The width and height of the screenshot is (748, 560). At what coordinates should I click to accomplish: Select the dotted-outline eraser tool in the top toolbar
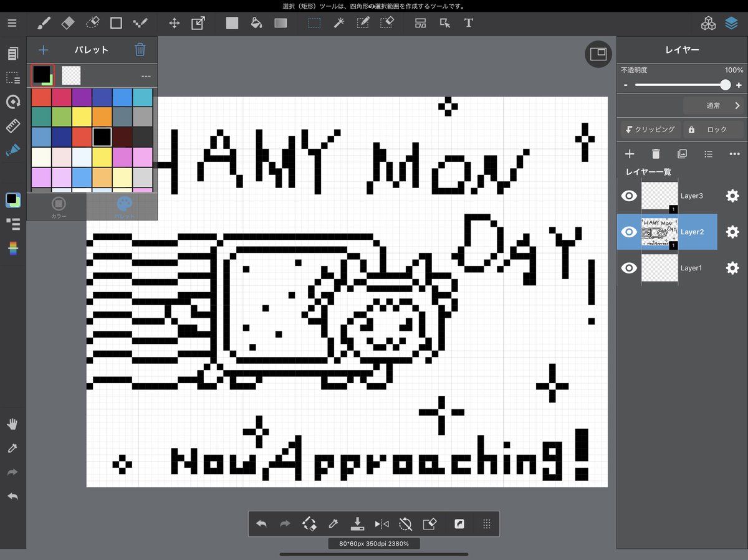click(92, 23)
